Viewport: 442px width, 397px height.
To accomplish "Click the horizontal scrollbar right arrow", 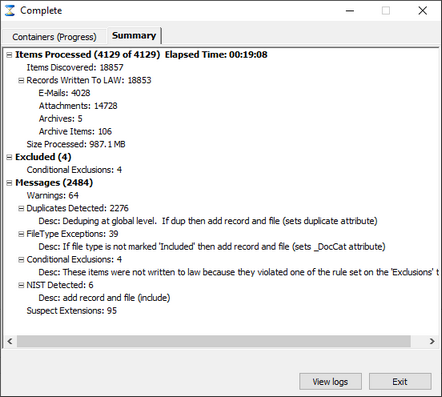I will click(x=432, y=341).
